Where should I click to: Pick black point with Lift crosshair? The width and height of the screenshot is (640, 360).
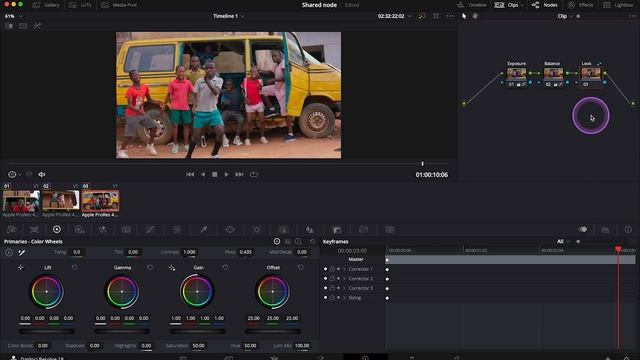21,267
